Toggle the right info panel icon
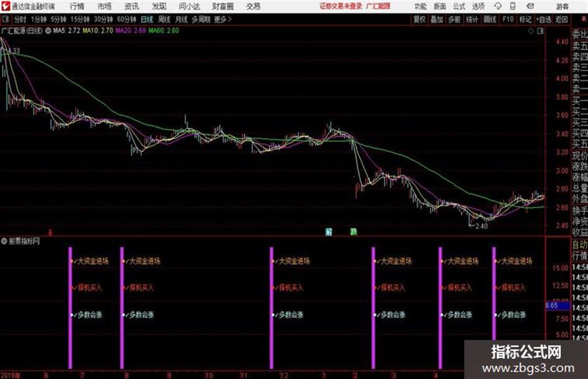 [540, 31]
